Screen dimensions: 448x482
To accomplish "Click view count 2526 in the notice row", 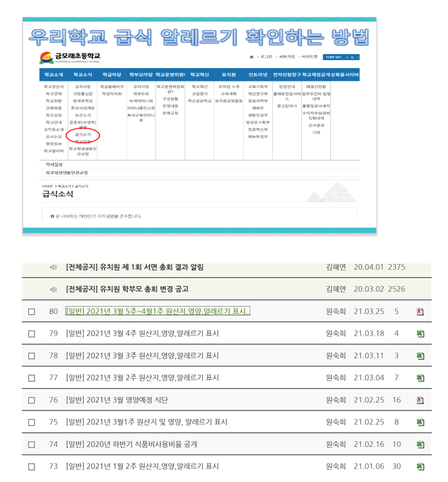I will pos(397,289).
